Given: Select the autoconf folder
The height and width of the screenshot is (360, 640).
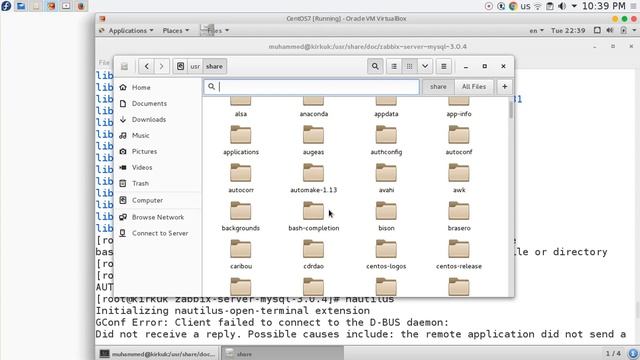Looking at the screenshot, I should click(459, 140).
